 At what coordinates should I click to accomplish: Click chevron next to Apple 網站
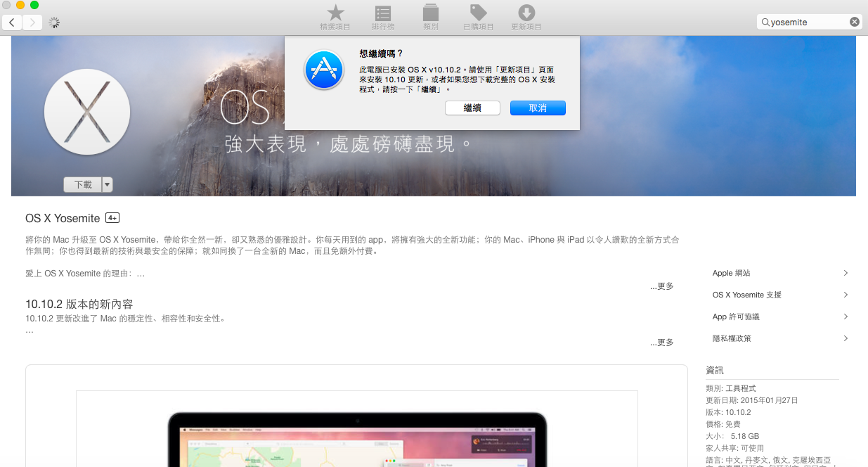tap(846, 273)
